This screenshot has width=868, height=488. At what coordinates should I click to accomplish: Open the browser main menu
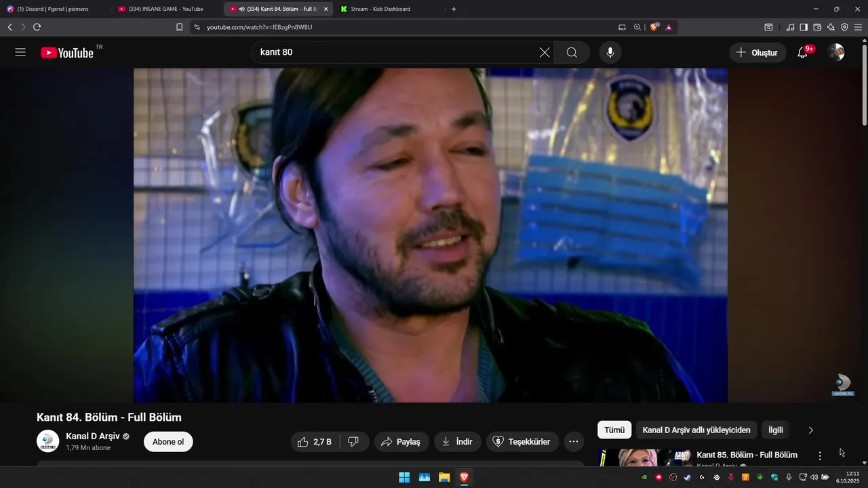pyautogui.click(x=859, y=27)
